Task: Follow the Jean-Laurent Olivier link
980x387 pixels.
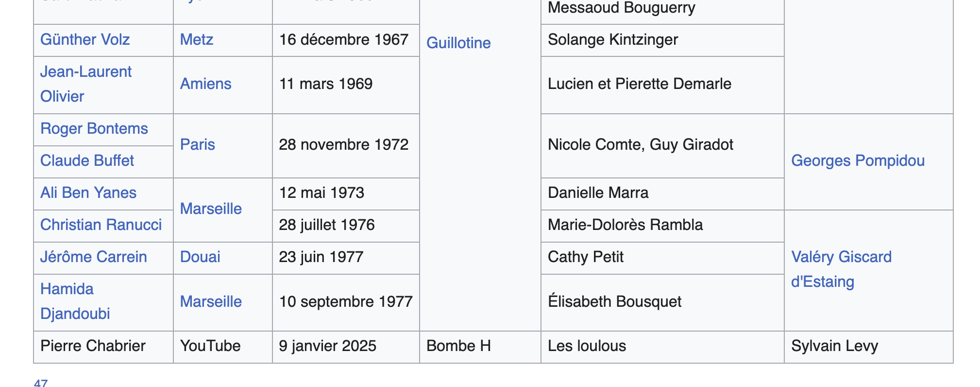Action: tap(85, 72)
